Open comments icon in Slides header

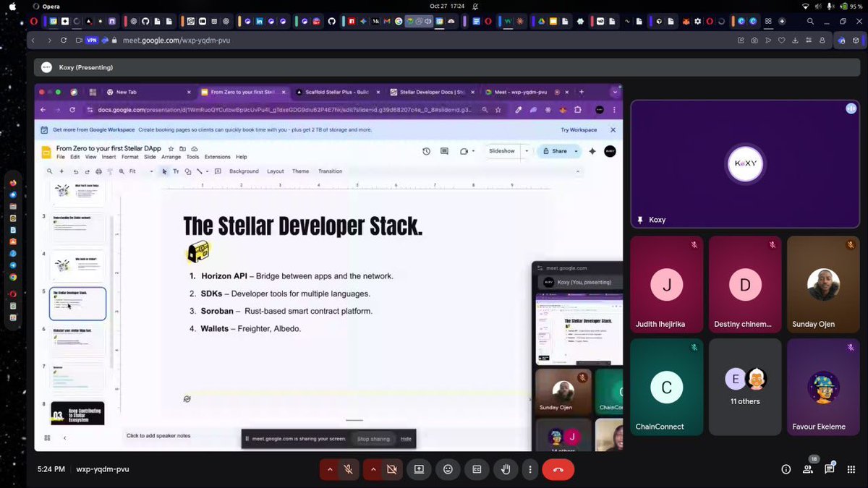[444, 151]
